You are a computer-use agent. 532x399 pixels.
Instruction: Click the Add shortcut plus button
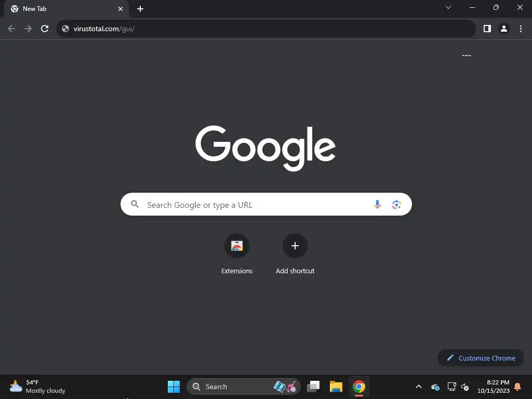click(x=295, y=246)
